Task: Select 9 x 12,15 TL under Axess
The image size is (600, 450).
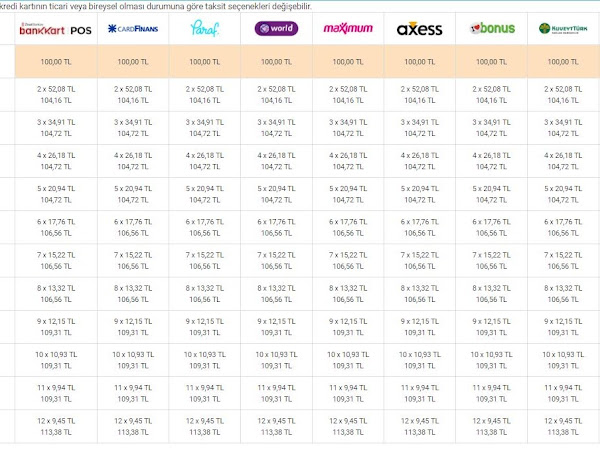Action: click(x=419, y=321)
